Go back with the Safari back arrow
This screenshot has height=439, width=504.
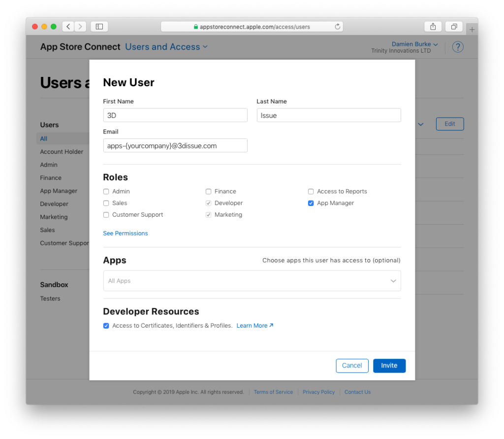68,27
